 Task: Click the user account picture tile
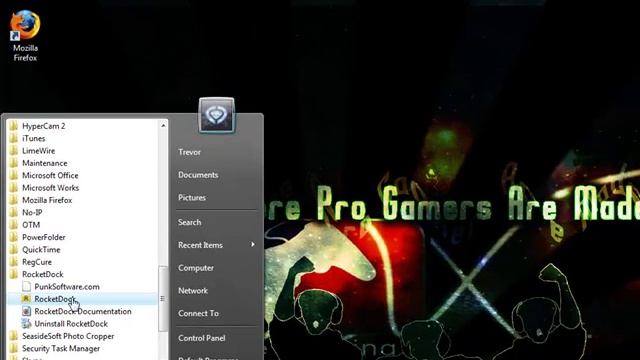(217, 115)
